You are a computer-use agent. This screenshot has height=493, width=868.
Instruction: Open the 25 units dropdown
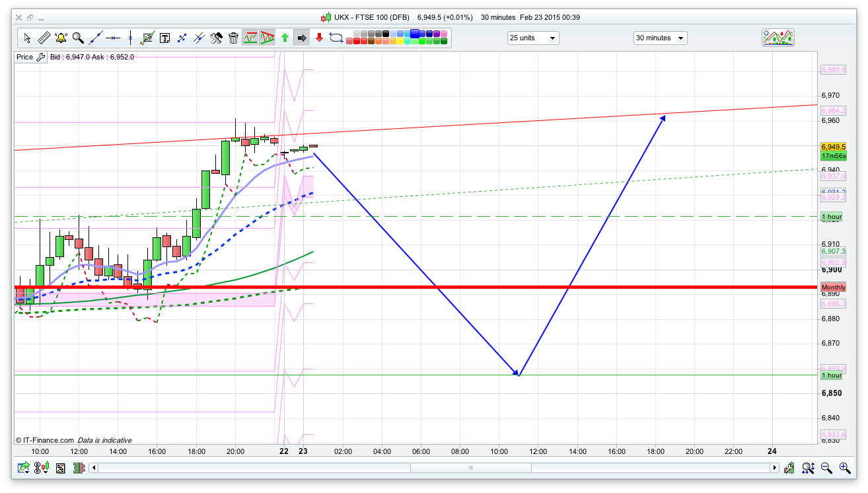[x=533, y=38]
